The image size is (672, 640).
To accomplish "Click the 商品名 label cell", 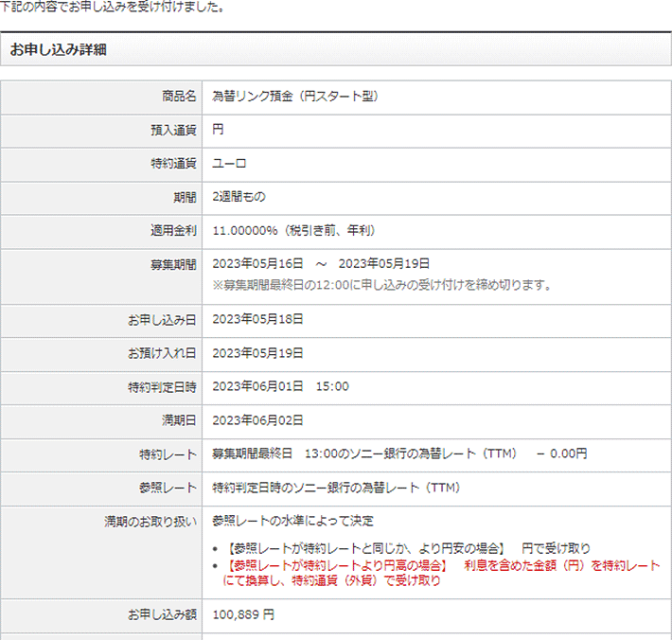I will click(179, 96).
